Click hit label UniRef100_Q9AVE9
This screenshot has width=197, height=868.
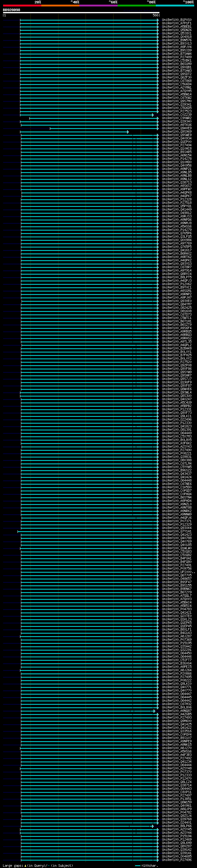tap(176, 128)
